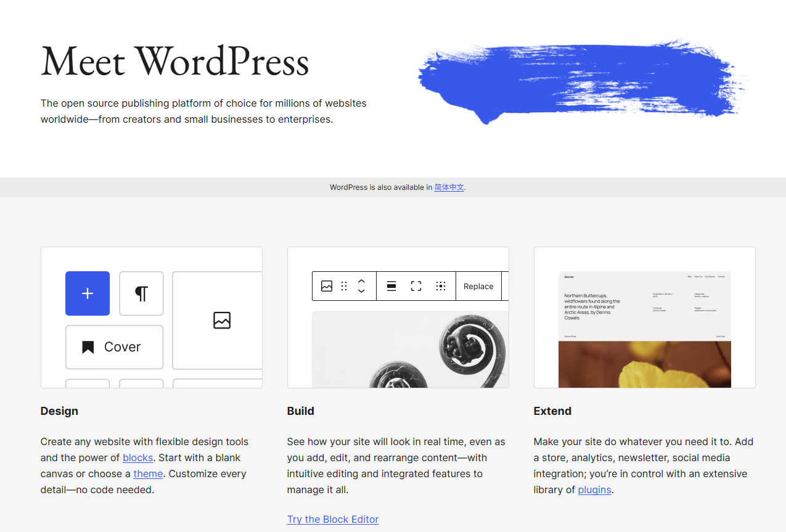Visit the "plugins" link under Extend
786x532 pixels.
click(x=594, y=489)
